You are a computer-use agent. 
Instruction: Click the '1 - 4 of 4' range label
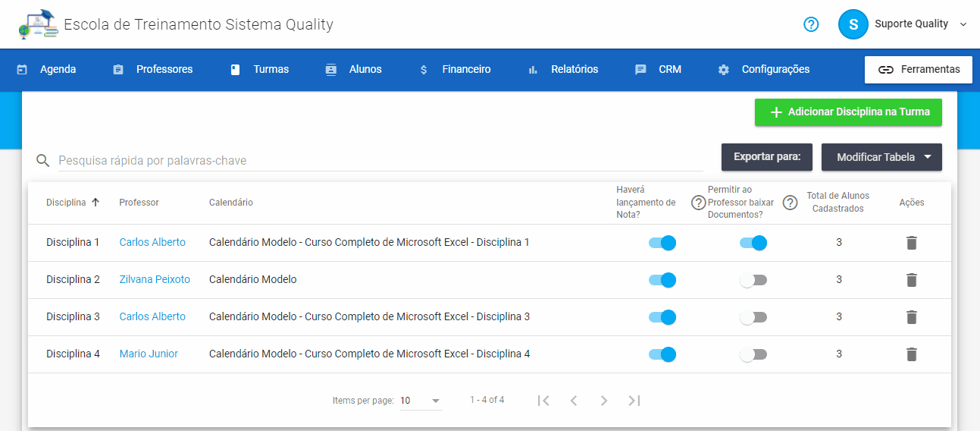point(487,400)
